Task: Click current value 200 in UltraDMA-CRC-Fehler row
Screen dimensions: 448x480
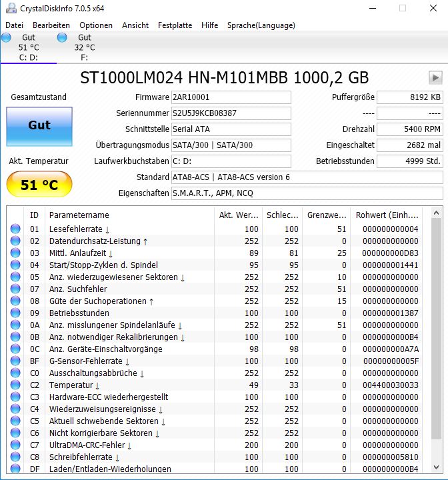Action: click(251, 445)
